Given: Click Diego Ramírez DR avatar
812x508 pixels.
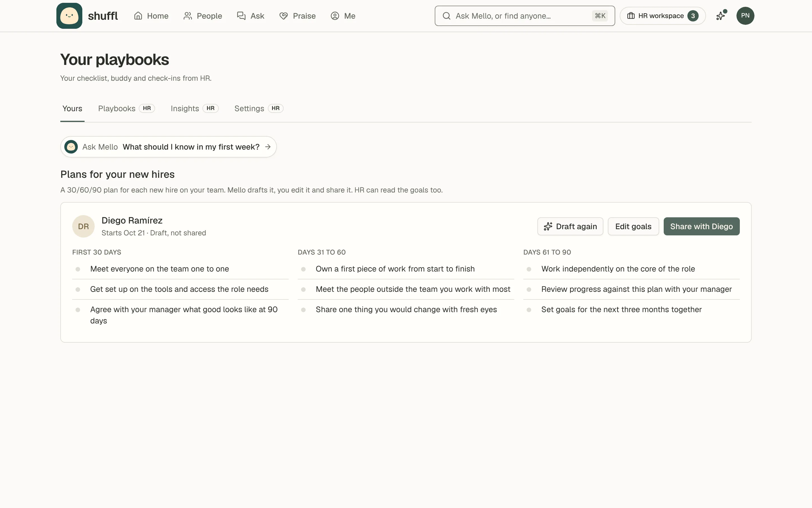Looking at the screenshot, I should [83, 226].
